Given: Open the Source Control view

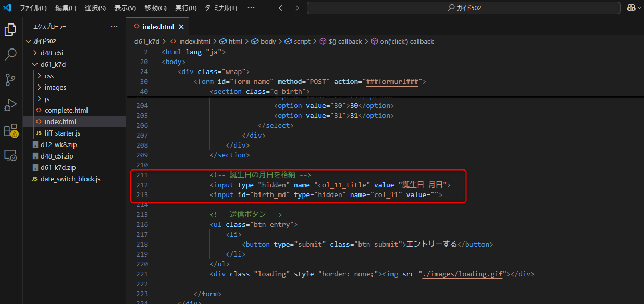Looking at the screenshot, I should 10,80.
